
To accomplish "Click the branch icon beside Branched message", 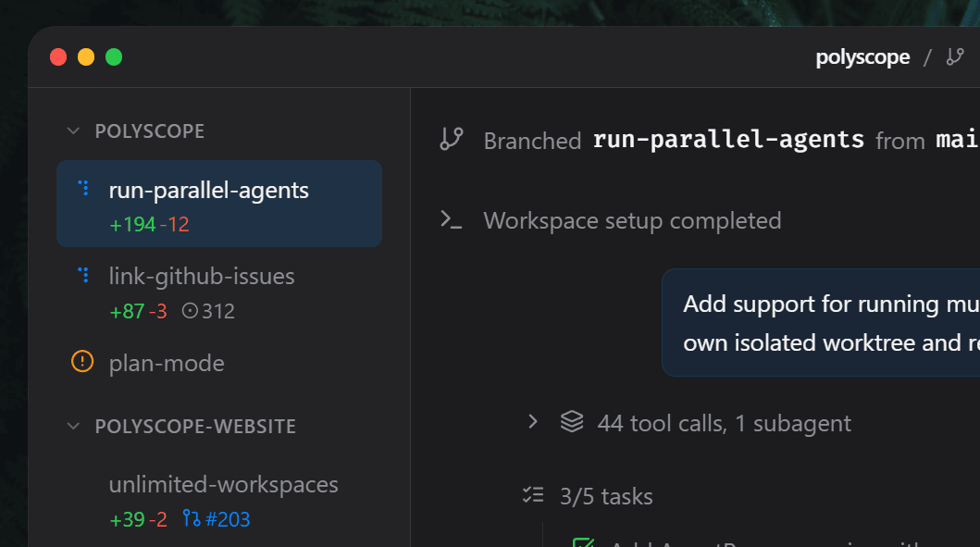I will click(451, 140).
